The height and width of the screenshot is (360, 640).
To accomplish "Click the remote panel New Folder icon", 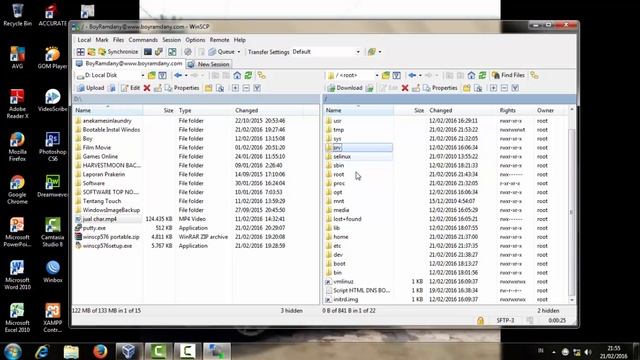I will click(467, 88).
